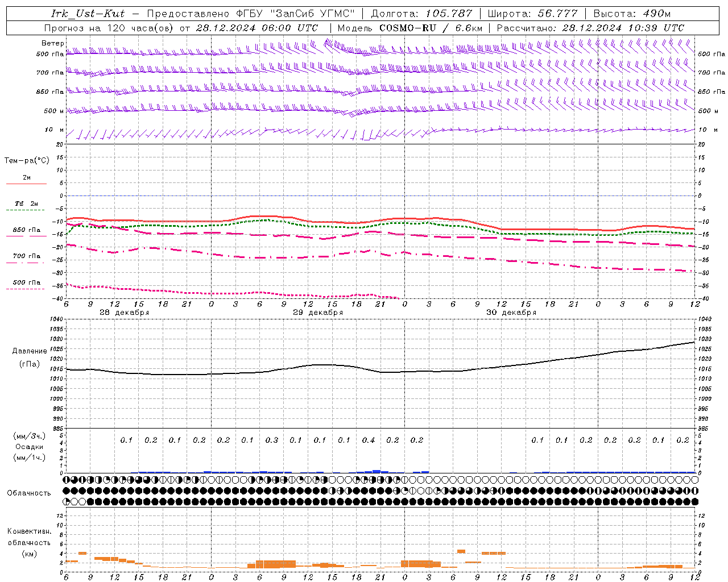Click the "700 гПа" temperature legend entry

click(x=26, y=256)
